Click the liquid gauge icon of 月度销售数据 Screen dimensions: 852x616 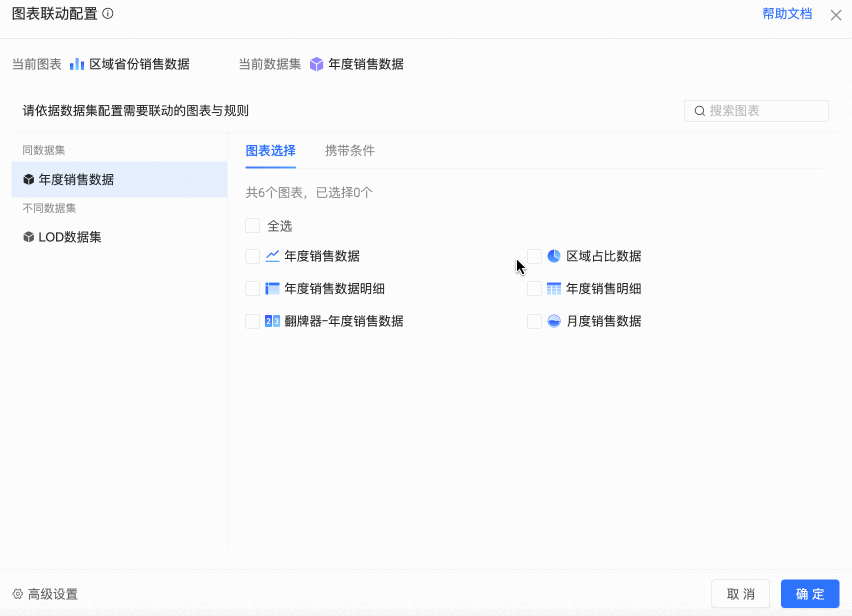click(554, 321)
